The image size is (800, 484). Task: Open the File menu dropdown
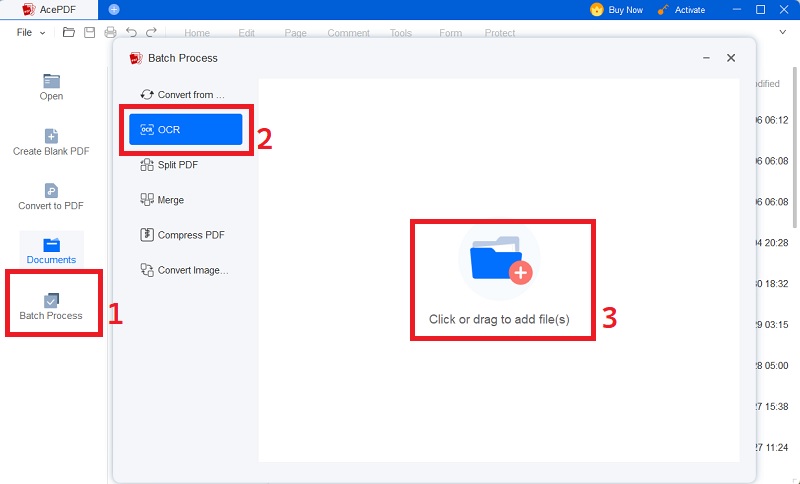pyautogui.click(x=30, y=33)
